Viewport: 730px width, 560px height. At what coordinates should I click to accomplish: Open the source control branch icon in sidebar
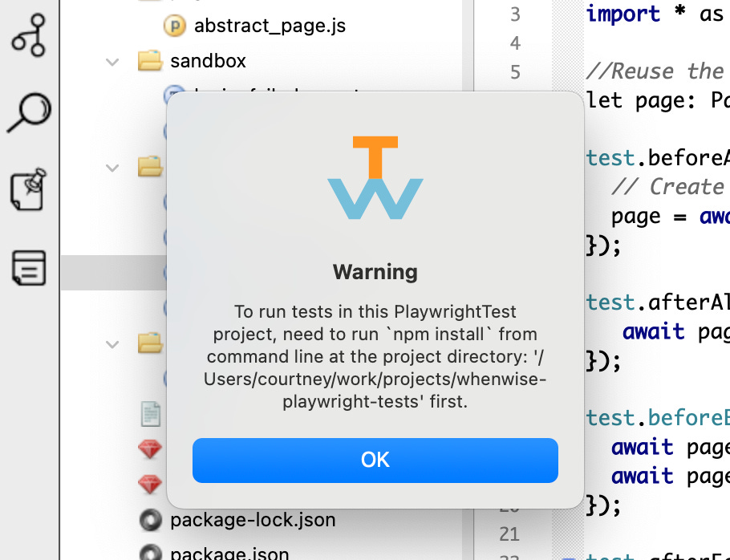tap(30, 35)
